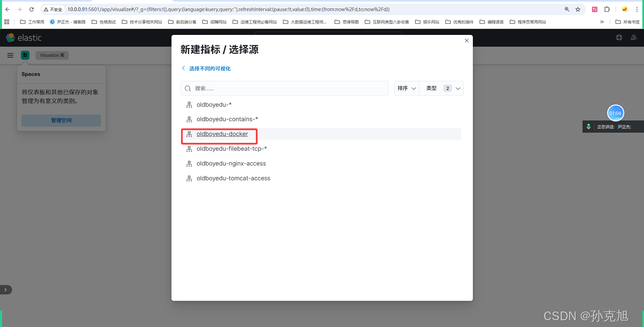This screenshot has width=644, height=327.
Task: Go back with browser back arrow
Action: coord(7,9)
